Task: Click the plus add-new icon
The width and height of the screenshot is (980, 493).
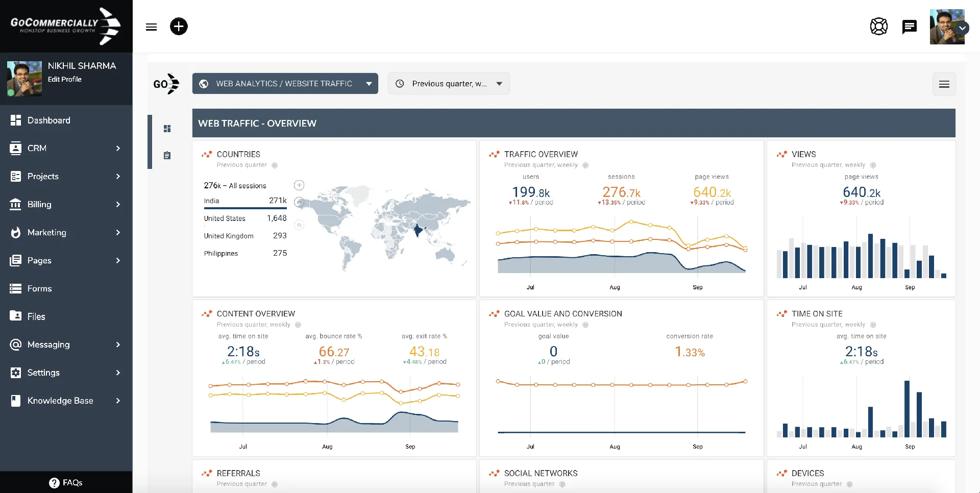Action: [179, 27]
